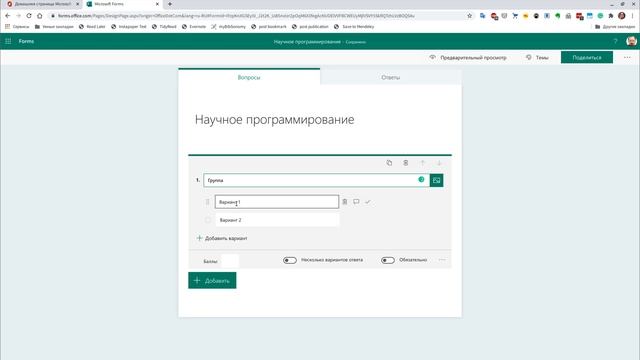Open Save to Mendeley bookmark
This screenshot has width=640, height=360.
click(354, 27)
